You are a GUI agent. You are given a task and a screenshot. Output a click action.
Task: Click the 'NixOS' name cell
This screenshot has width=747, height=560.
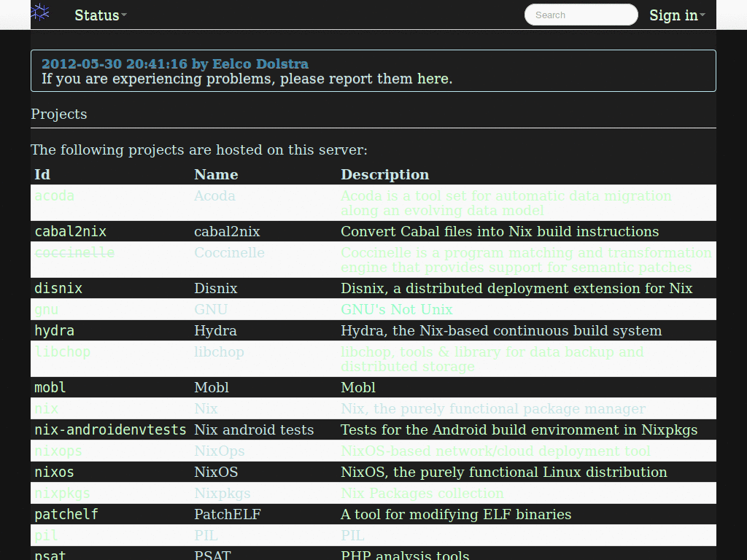click(216, 472)
